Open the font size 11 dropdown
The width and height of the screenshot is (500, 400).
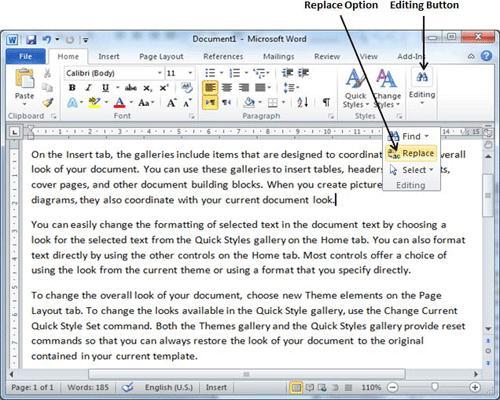[190, 73]
